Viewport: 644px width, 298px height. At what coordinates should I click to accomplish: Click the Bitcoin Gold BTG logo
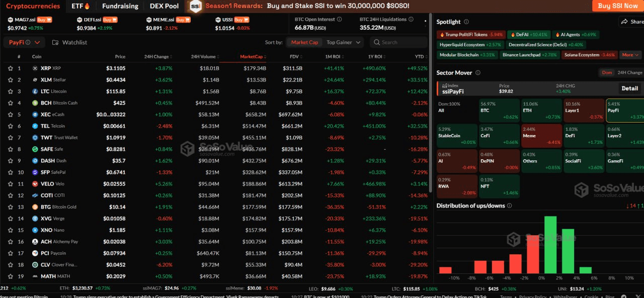[35, 207]
